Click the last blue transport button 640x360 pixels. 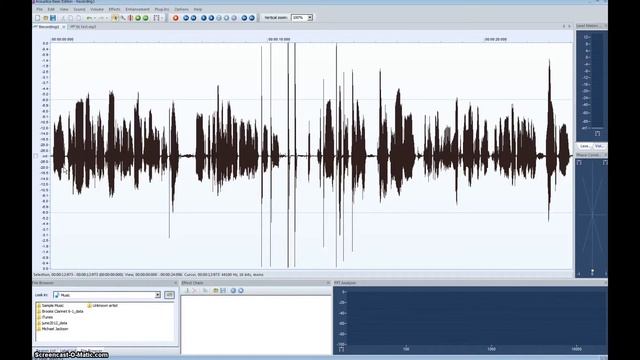[252, 18]
